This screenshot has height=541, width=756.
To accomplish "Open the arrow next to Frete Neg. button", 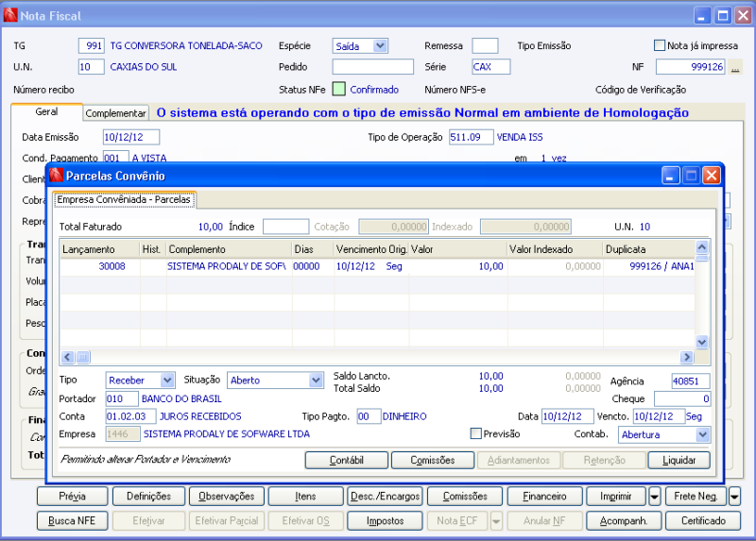I will (734, 496).
